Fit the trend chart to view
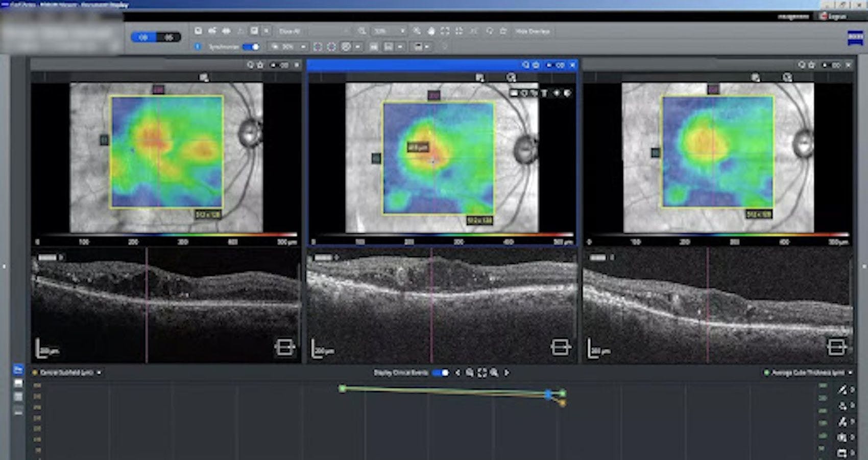This screenshot has width=868, height=460. (482, 373)
